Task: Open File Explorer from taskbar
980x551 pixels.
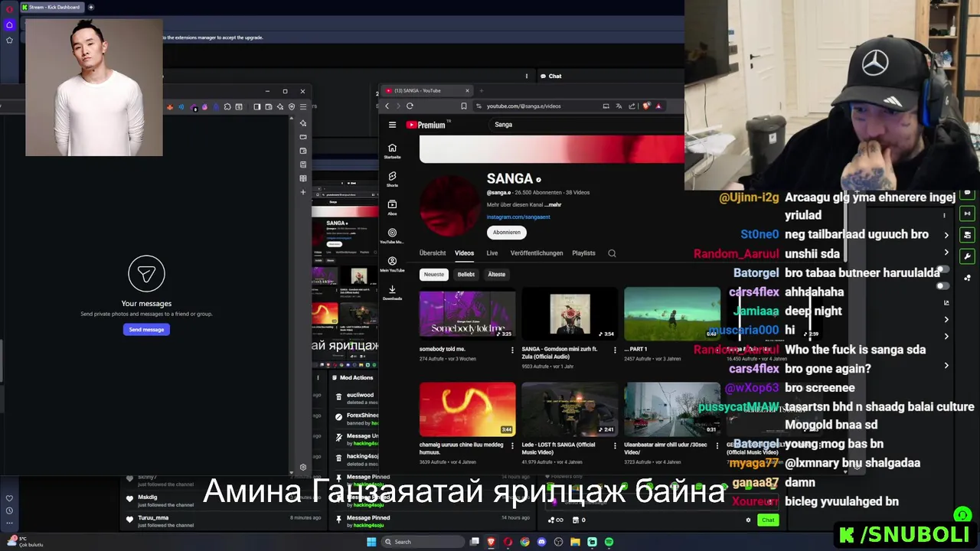Action: pyautogui.click(x=575, y=542)
